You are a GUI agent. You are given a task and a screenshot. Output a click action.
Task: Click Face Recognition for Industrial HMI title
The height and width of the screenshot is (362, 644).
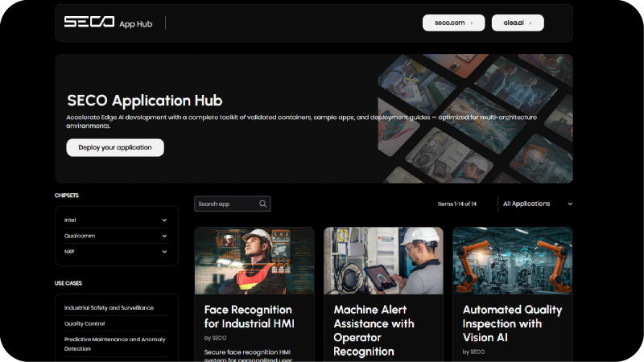[x=250, y=316]
